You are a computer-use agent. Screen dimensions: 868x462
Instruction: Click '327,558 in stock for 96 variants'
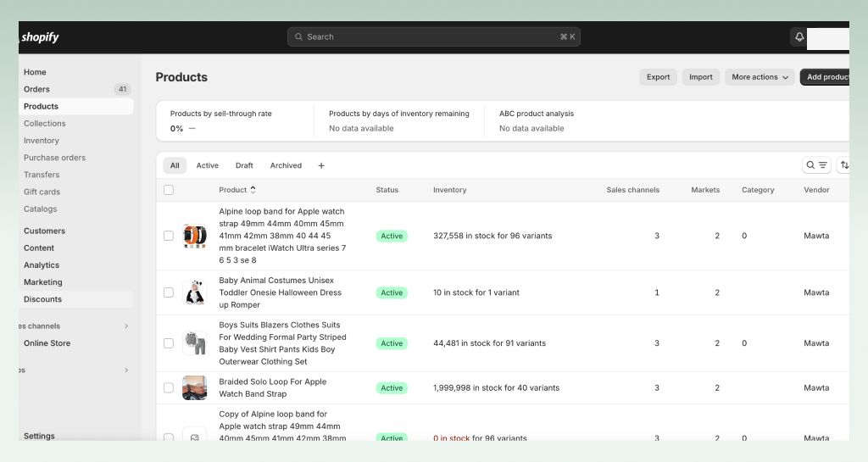pyautogui.click(x=492, y=236)
